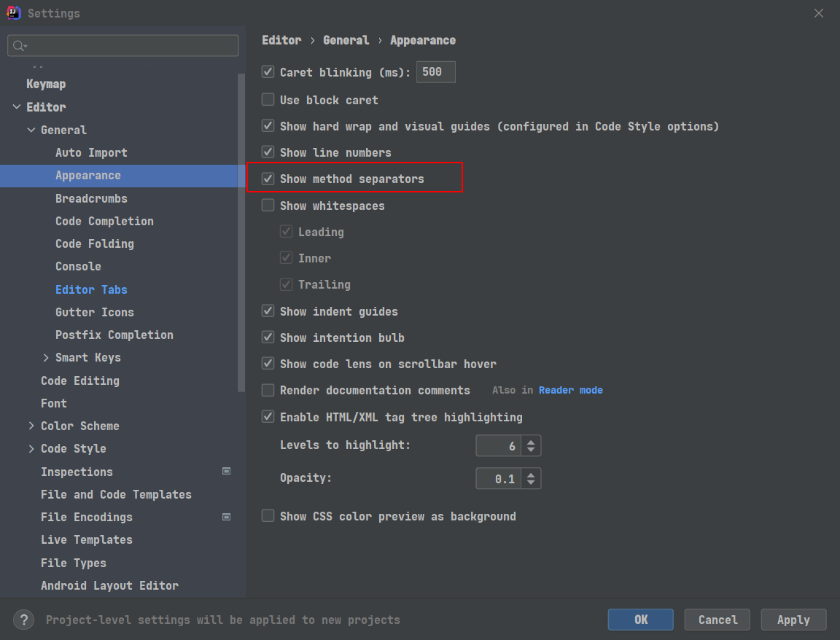Open Inspections settings
This screenshot has height=640, width=840.
pos(77,472)
